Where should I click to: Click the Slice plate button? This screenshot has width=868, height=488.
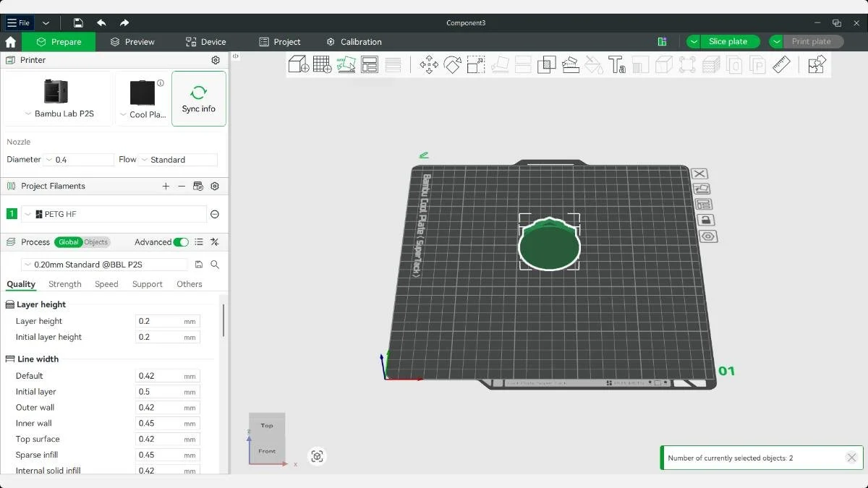point(728,42)
